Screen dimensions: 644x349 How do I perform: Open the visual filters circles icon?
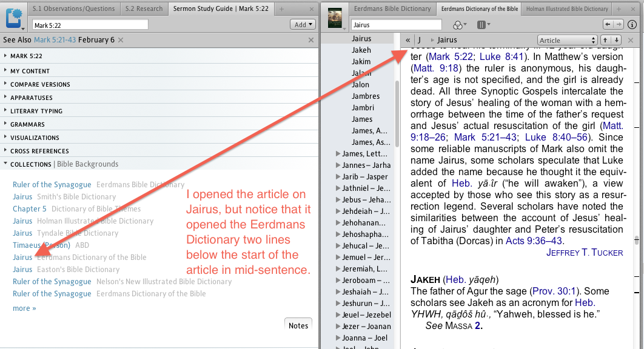tap(459, 25)
